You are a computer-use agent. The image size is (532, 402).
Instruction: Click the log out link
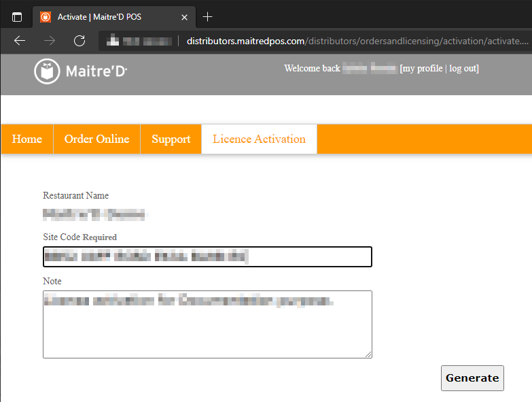point(462,68)
